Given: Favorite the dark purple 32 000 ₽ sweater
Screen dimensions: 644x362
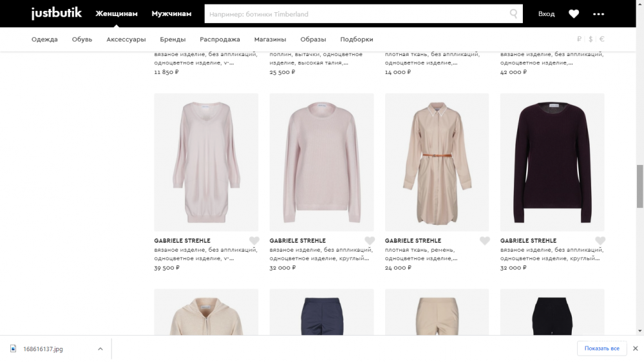Looking at the screenshot, I should (x=600, y=241).
